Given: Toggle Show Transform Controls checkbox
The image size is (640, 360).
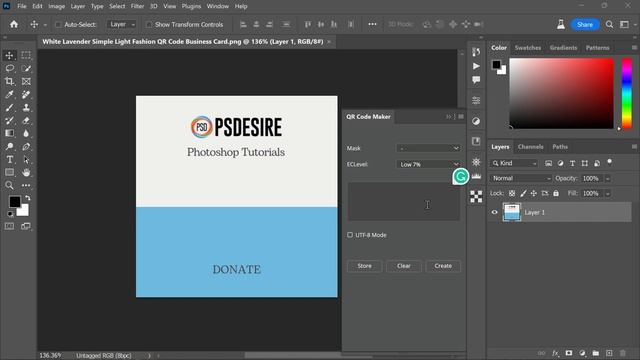Looking at the screenshot, I should [149, 24].
